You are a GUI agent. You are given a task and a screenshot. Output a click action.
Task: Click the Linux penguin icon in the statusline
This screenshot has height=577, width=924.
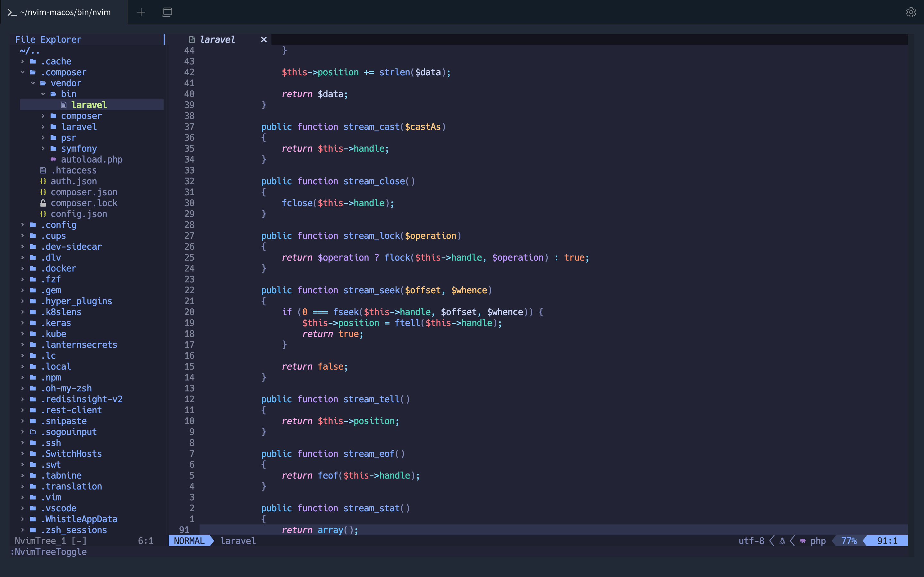pyautogui.click(x=782, y=541)
